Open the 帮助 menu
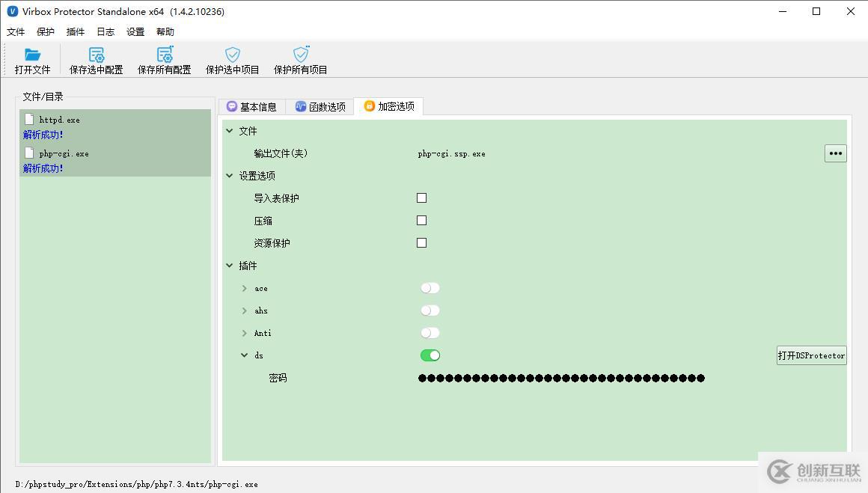This screenshot has height=493, width=868. (x=165, y=31)
